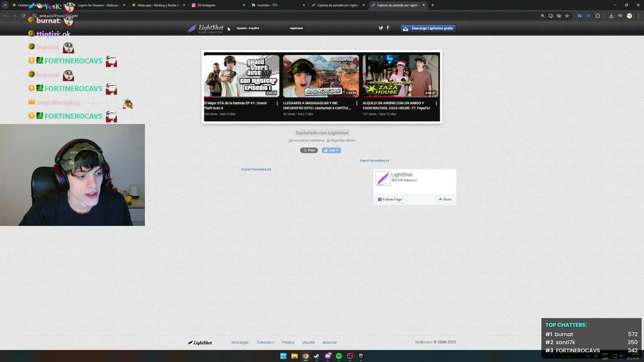Click the footer Tutoriales link
This screenshot has width=644, height=362.
click(x=265, y=342)
